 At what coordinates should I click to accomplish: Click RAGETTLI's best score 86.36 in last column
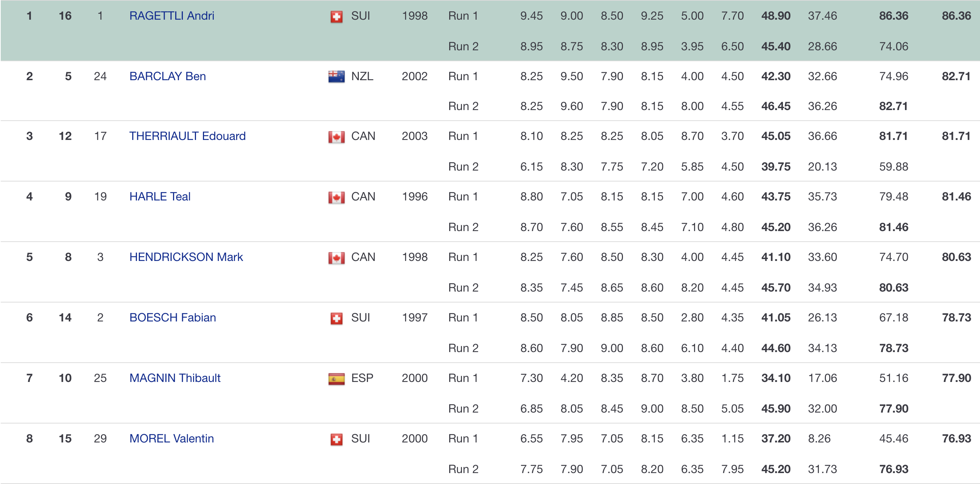[956, 16]
